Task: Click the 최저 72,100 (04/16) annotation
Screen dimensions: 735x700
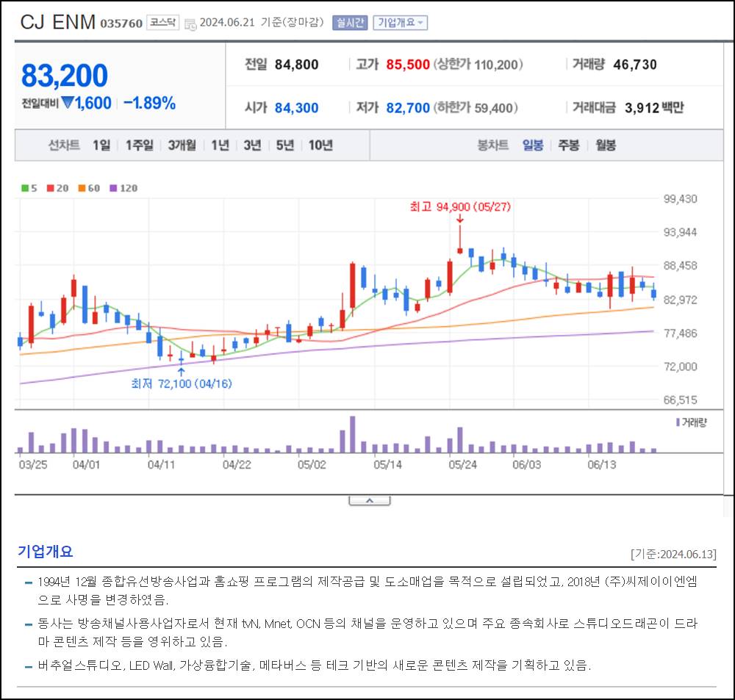Action: pos(182,383)
